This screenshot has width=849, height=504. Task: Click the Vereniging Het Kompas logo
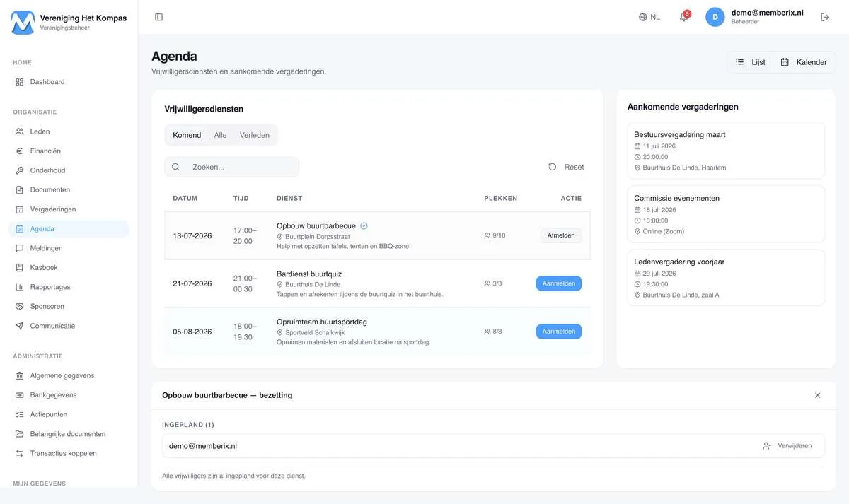click(x=23, y=23)
